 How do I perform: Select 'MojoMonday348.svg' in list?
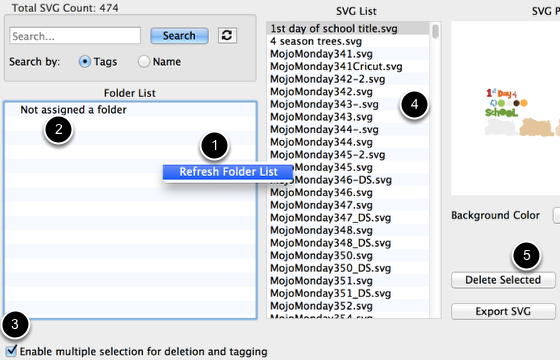(x=348, y=230)
